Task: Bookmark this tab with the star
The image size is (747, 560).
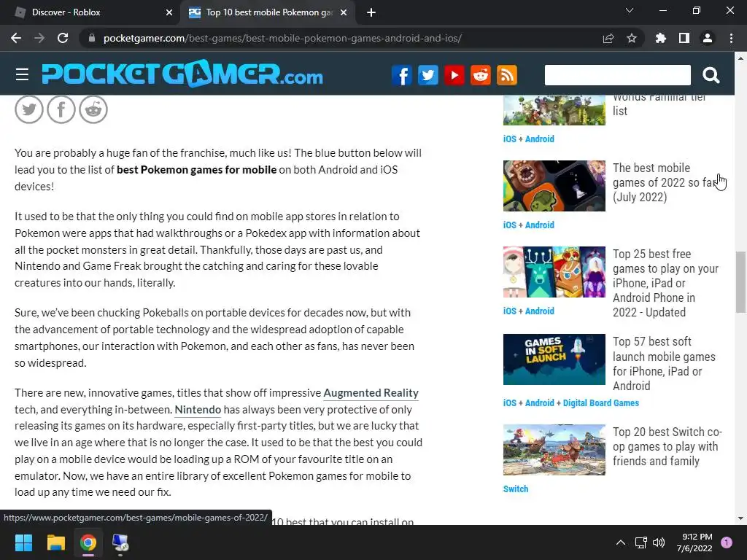Action: coord(632,38)
